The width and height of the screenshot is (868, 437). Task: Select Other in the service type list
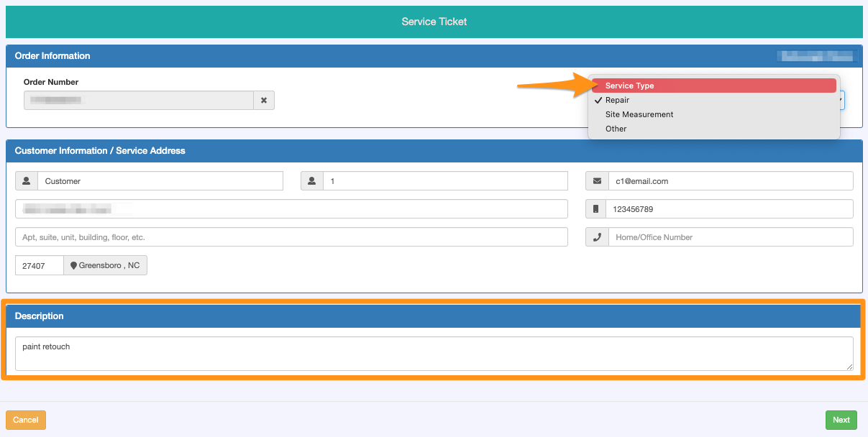(714, 129)
